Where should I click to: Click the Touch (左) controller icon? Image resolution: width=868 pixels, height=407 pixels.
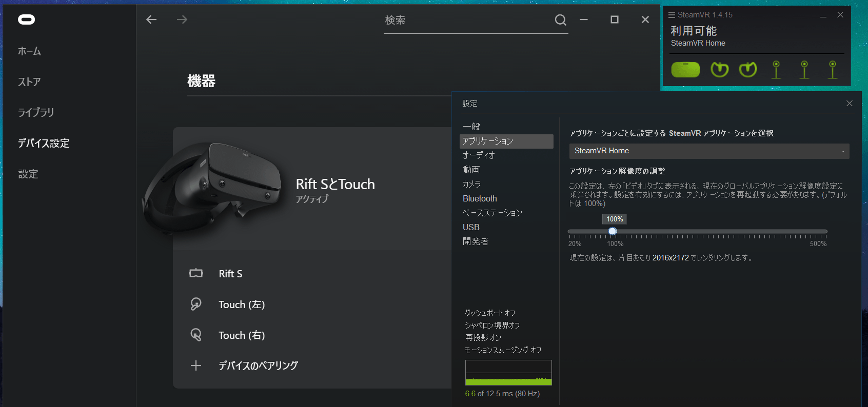coord(196,304)
